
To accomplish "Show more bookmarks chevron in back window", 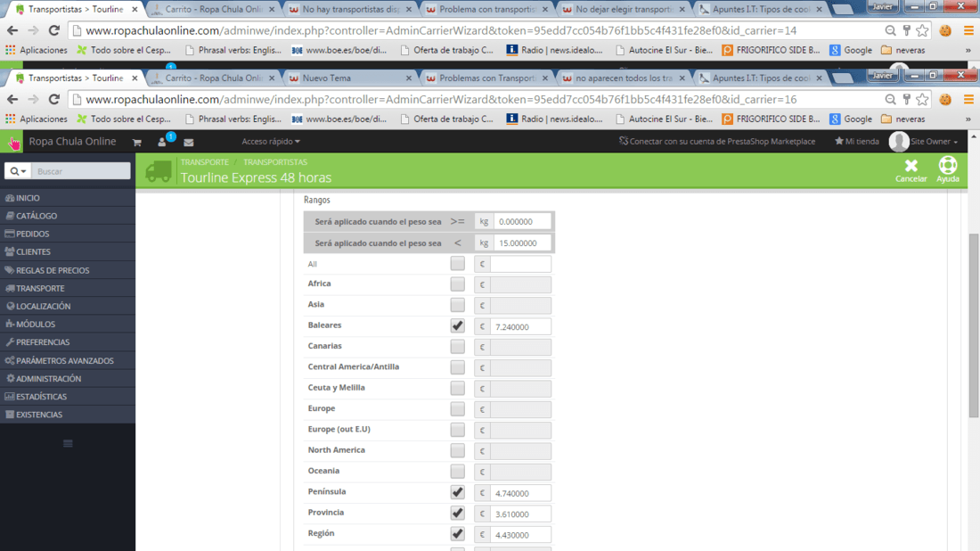I will click(968, 50).
